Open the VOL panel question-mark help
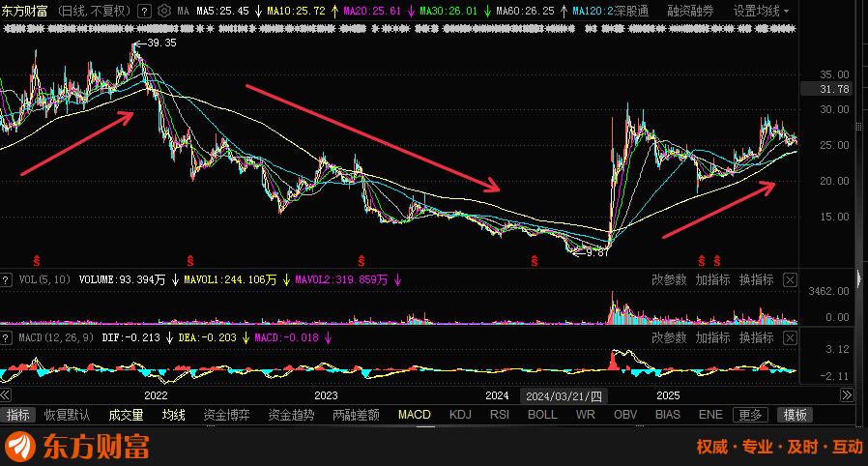Image resolution: width=868 pixels, height=466 pixels. 6,280
